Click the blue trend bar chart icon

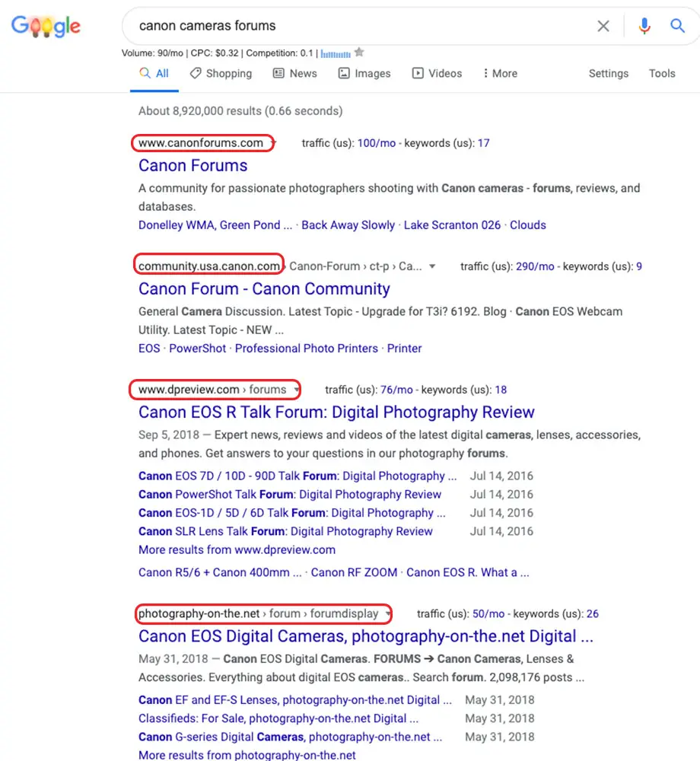click(336, 53)
